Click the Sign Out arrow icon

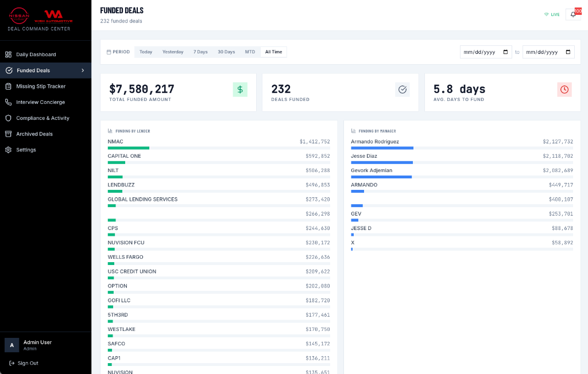click(11, 363)
